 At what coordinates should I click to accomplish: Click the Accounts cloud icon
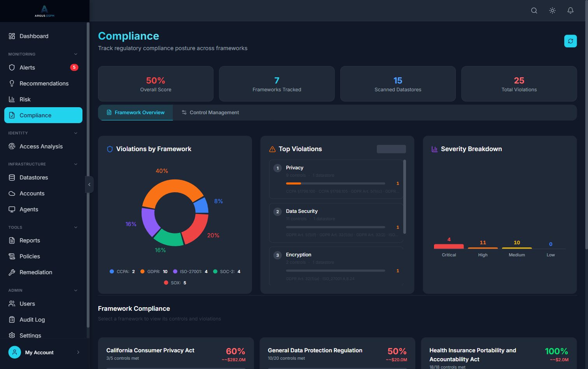click(12, 193)
